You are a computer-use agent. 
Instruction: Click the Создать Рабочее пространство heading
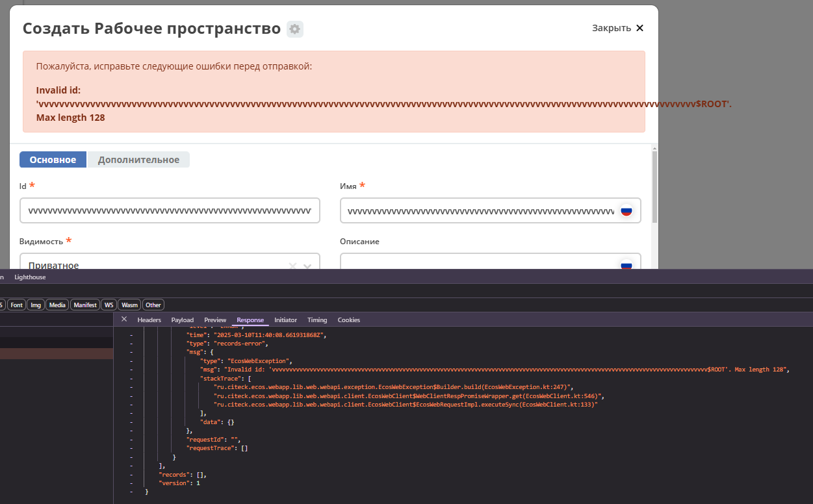(x=151, y=29)
